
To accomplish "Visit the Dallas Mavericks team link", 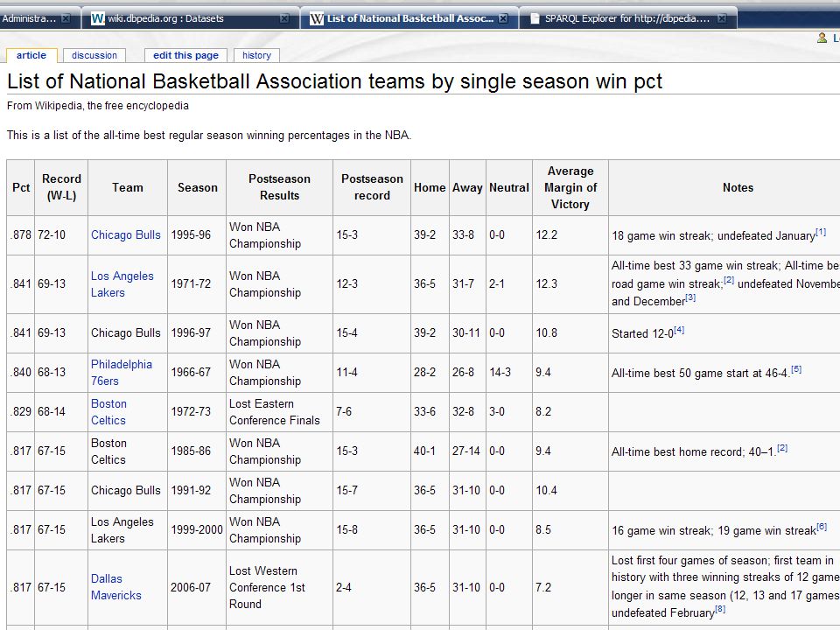I will click(116, 587).
